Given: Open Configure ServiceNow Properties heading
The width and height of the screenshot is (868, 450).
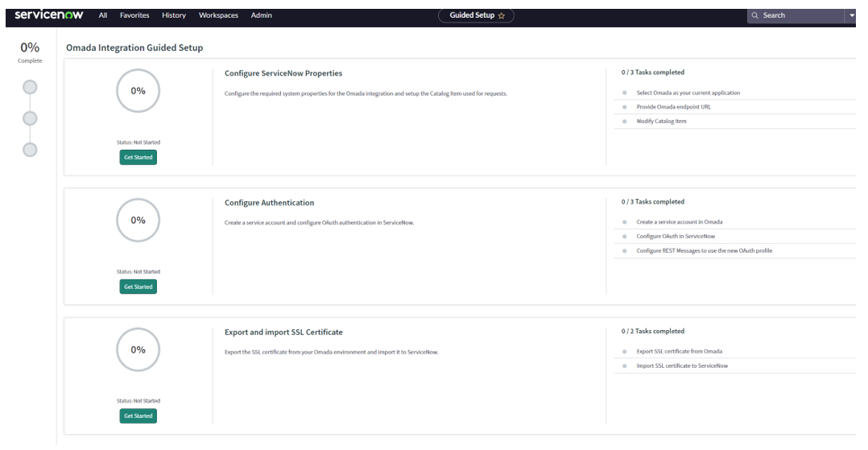Looking at the screenshot, I should pos(283,73).
